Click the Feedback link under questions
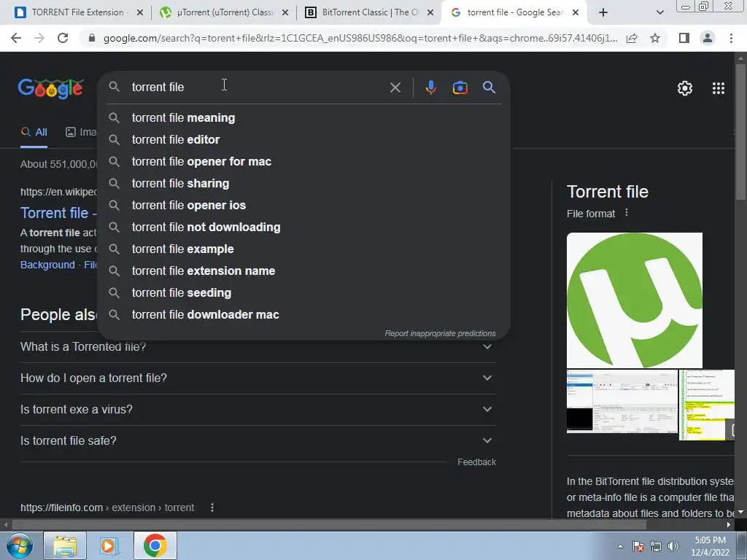This screenshot has height=560, width=747. click(x=476, y=462)
